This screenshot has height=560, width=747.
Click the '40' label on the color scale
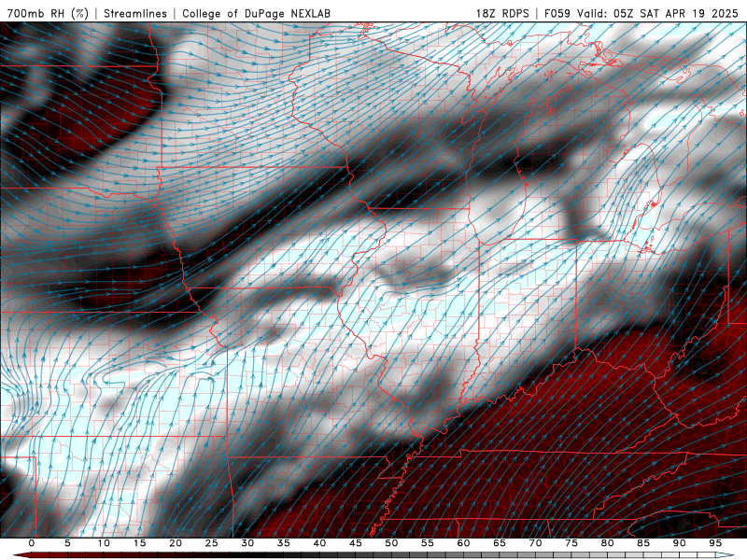(x=319, y=543)
